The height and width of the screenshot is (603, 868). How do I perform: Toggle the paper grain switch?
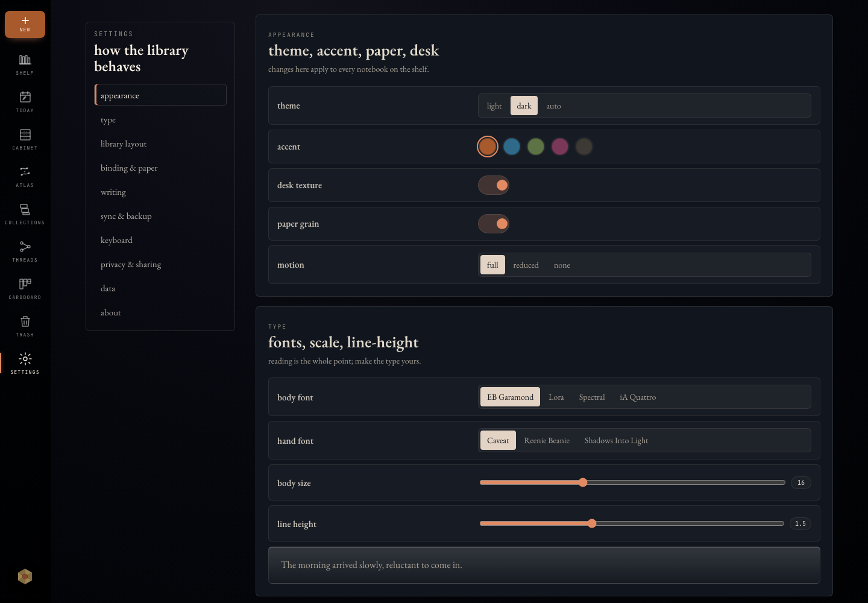[x=494, y=224]
